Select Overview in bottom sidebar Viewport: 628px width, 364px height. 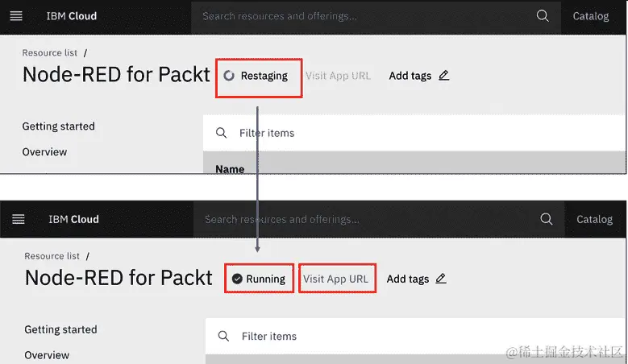point(47,355)
